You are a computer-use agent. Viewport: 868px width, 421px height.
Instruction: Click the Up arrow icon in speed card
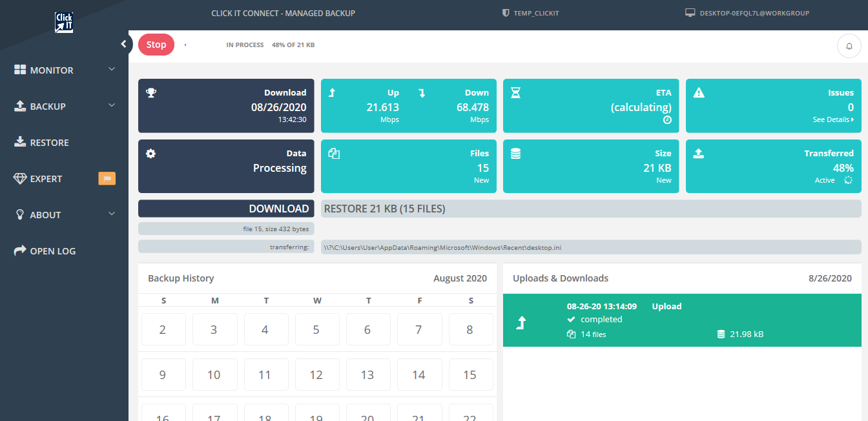332,93
